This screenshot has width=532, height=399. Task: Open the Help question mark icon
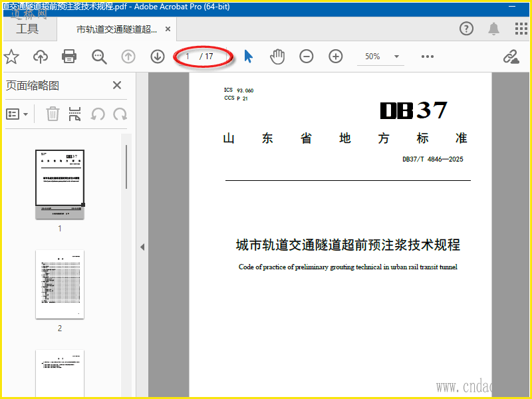pyautogui.click(x=466, y=29)
